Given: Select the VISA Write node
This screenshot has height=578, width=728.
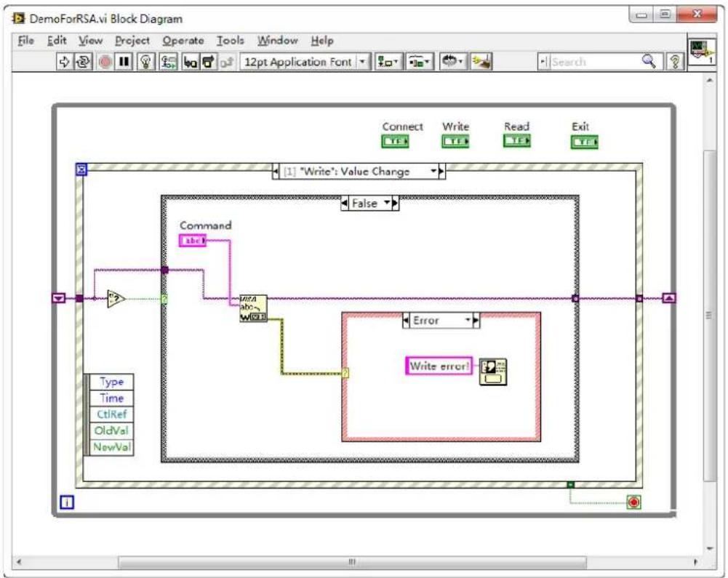Looking at the screenshot, I should 253,308.
